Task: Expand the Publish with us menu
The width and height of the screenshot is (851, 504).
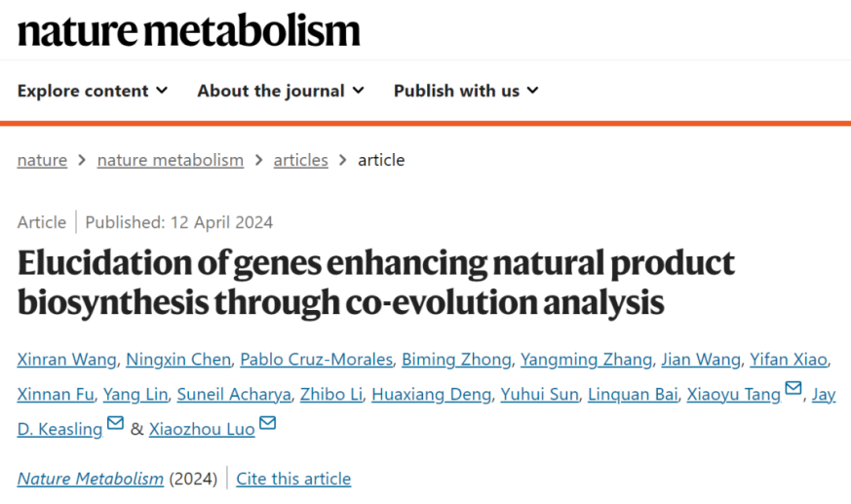Action: pos(466,91)
